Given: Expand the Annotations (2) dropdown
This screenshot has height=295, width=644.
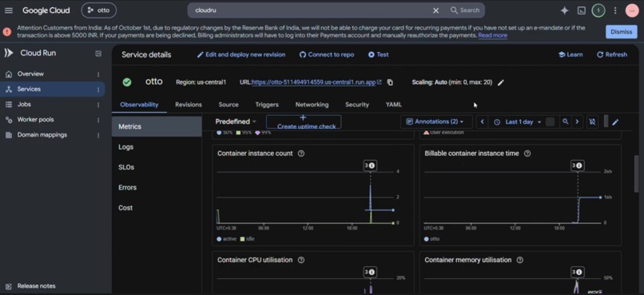Looking at the screenshot, I should tap(436, 122).
